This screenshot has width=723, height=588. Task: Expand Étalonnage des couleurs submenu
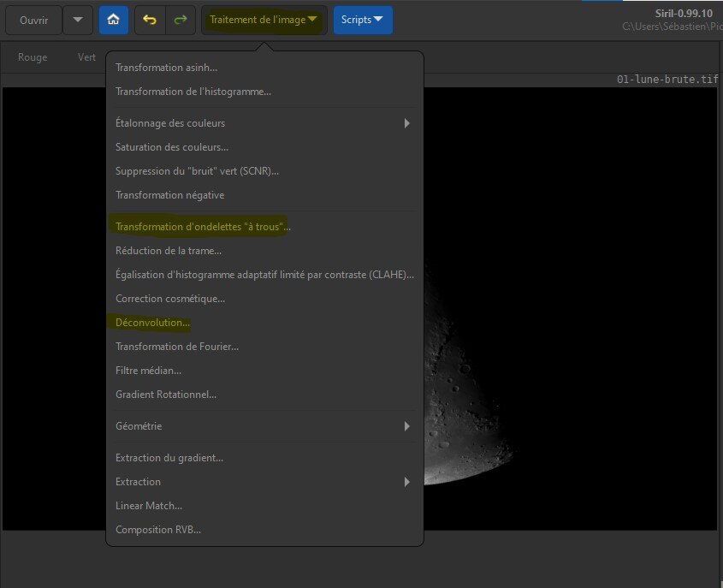(x=264, y=123)
